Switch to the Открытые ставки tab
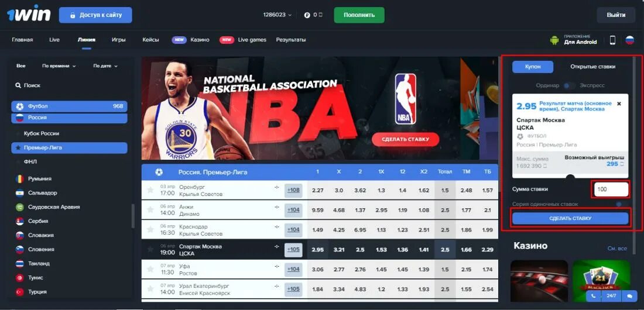This screenshot has height=310, width=644. tap(592, 67)
